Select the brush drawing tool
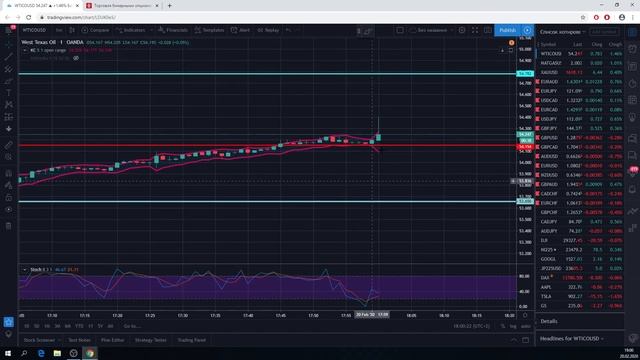This screenshot has width=640, height=360. click(x=8, y=81)
